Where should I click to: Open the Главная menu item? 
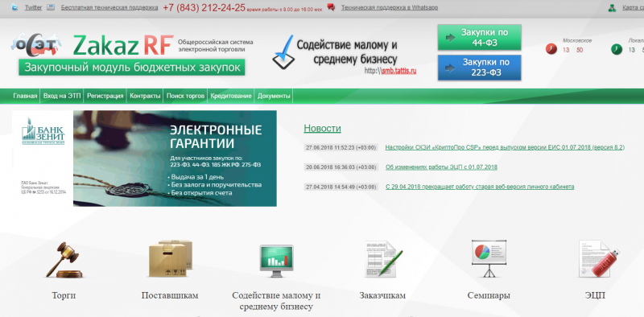click(x=25, y=96)
